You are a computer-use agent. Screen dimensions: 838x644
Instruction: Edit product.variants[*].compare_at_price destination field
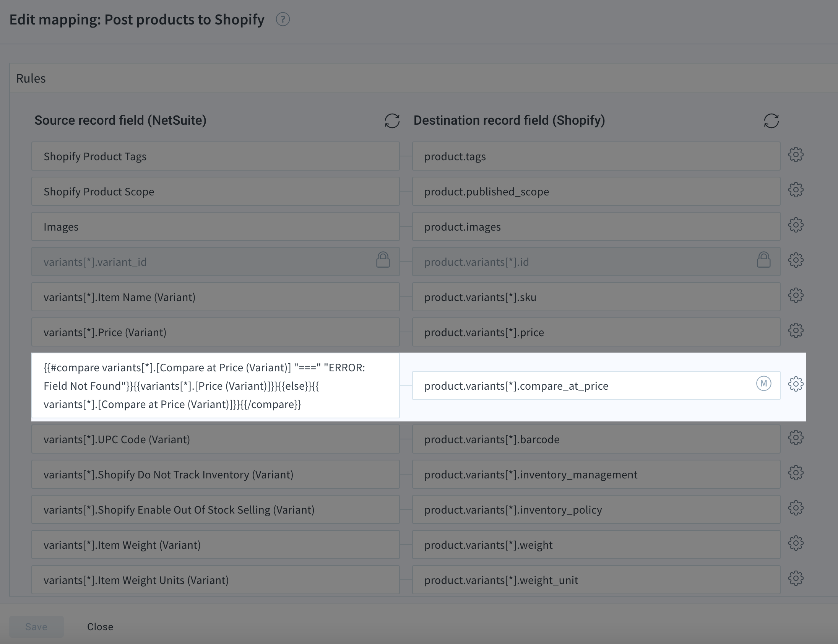596,385
